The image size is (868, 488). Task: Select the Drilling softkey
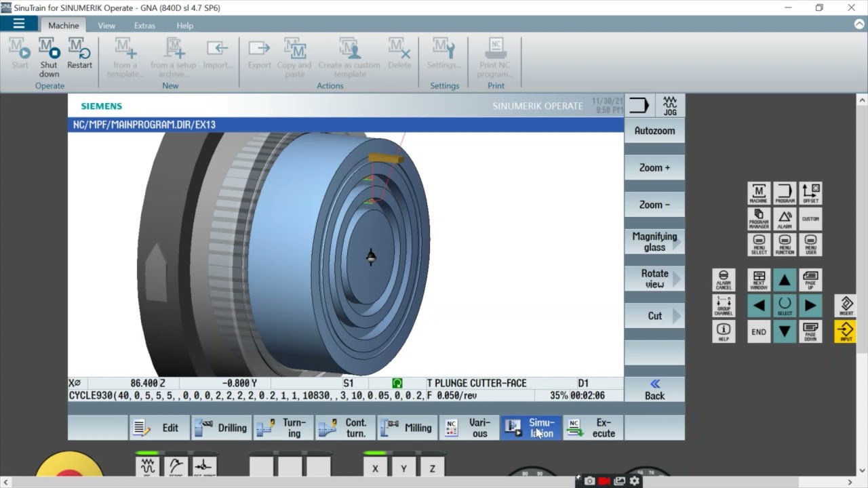[x=222, y=428]
